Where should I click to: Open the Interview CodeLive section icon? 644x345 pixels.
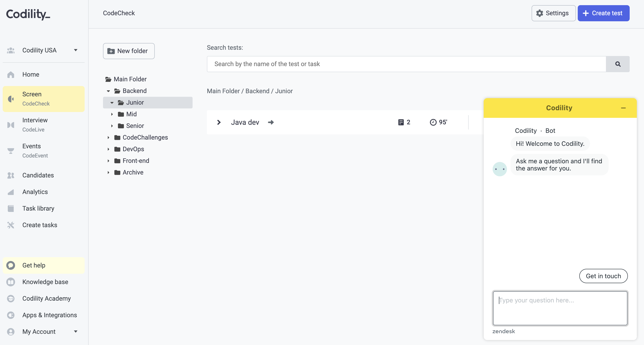11,124
